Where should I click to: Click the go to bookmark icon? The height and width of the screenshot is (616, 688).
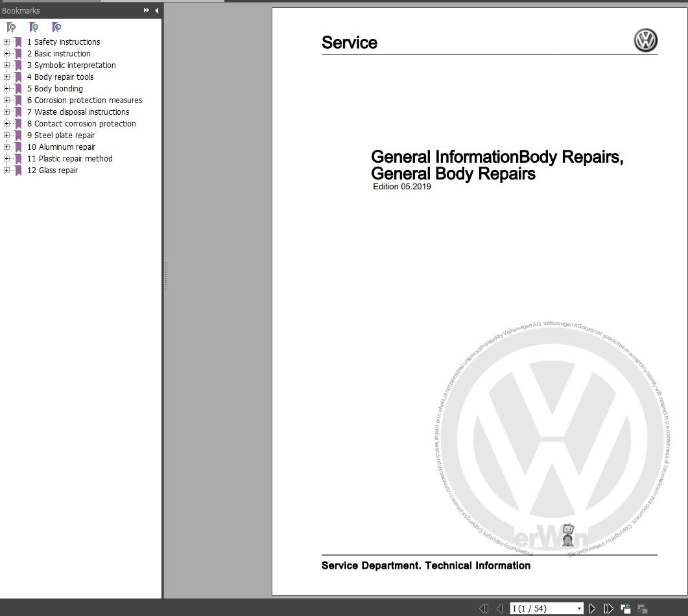click(56, 27)
